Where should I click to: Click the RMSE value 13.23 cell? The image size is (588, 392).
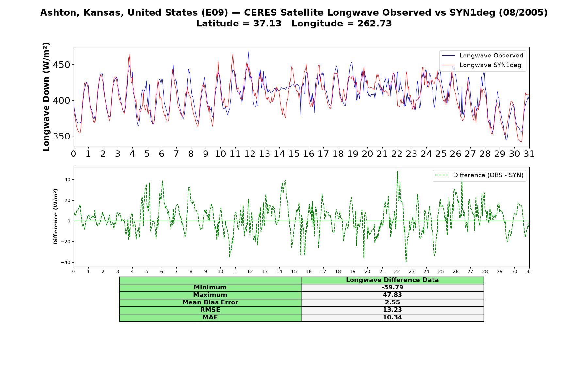[392, 310]
